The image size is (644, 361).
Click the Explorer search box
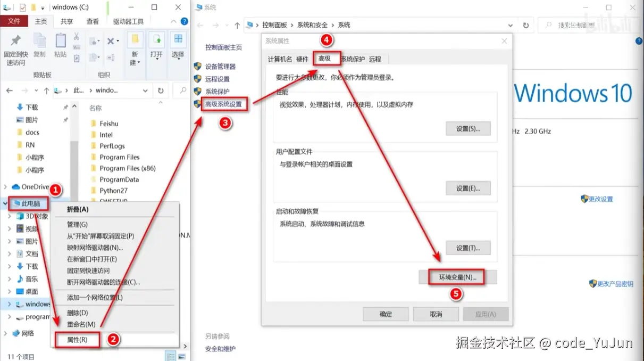181,91
